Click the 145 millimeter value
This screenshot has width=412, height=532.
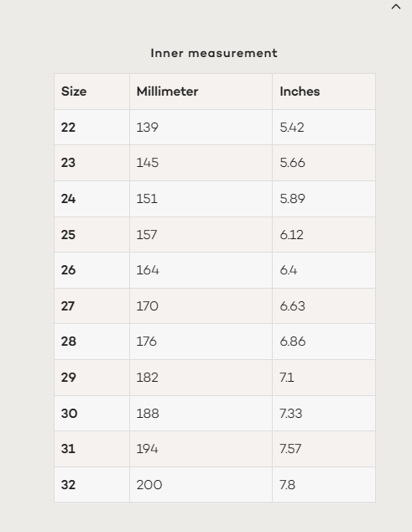pos(148,163)
